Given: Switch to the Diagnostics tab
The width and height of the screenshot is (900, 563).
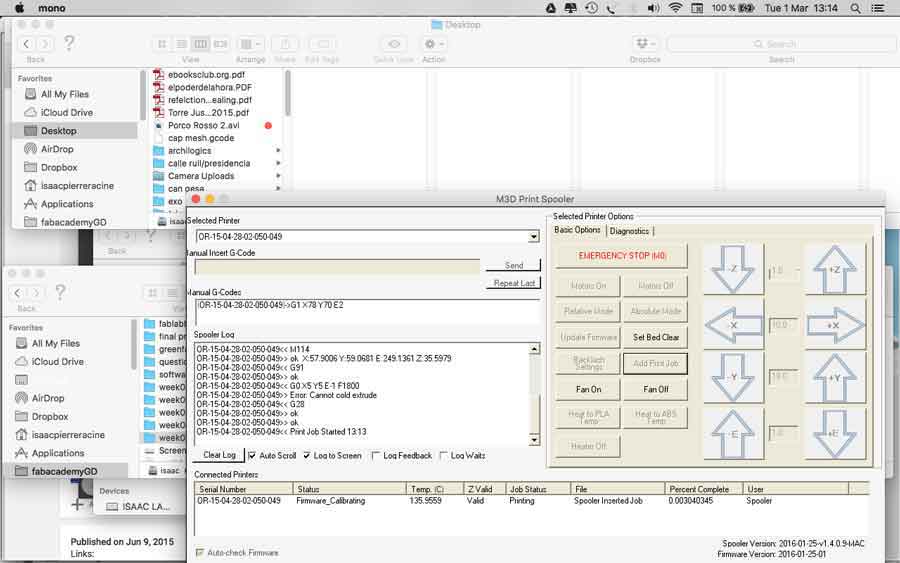Looking at the screenshot, I should (629, 231).
